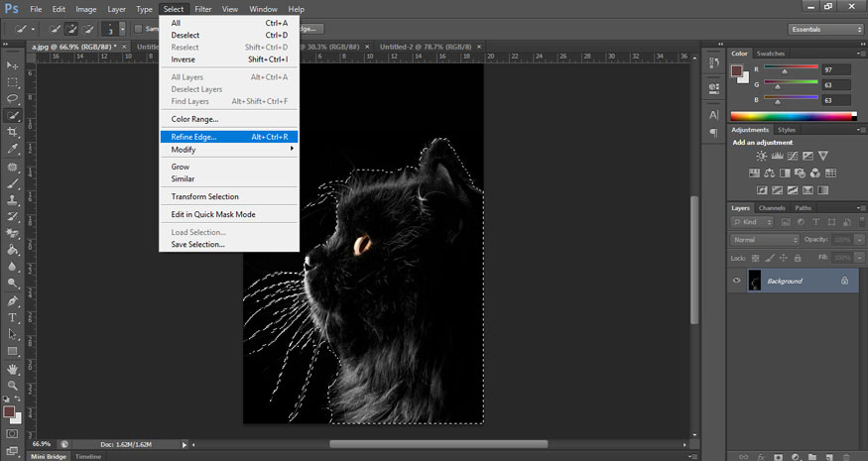Expand the Modify submenu
The height and width of the screenshot is (461, 868).
click(x=229, y=150)
